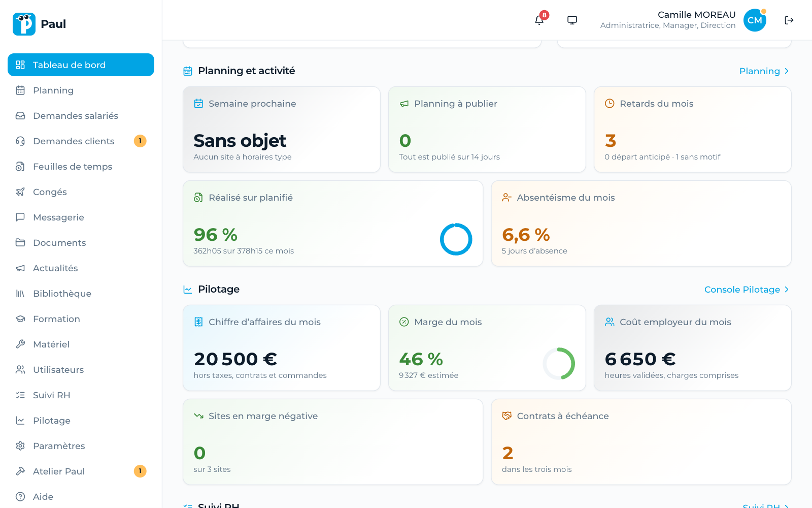Image resolution: width=812 pixels, height=508 pixels.
Task: Open Atelier Paul
Action: [81, 471]
